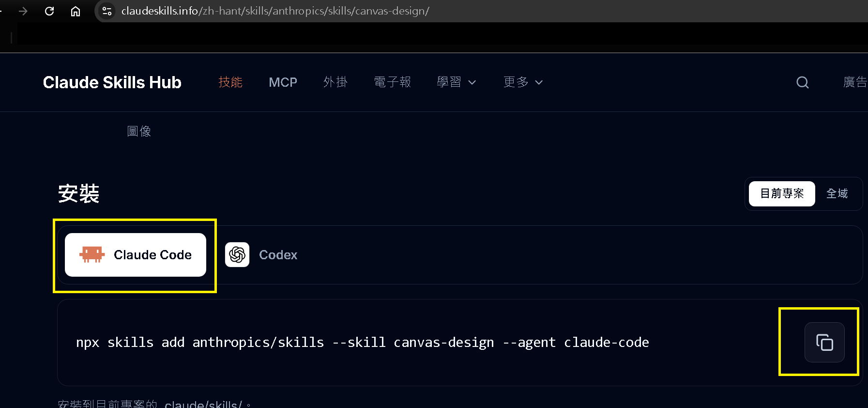The height and width of the screenshot is (408, 868).
Task: Open the 電子報 page
Action: [393, 82]
